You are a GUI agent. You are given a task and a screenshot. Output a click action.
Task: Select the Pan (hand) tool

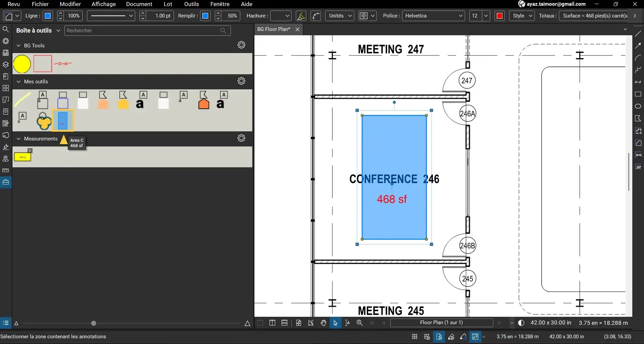pyautogui.click(x=323, y=323)
